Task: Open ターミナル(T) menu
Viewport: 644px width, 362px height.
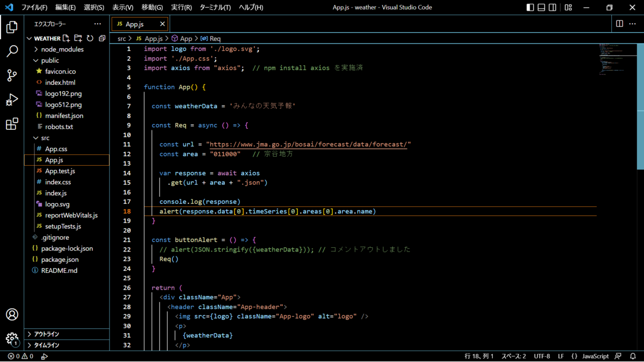Action: pyautogui.click(x=215, y=8)
